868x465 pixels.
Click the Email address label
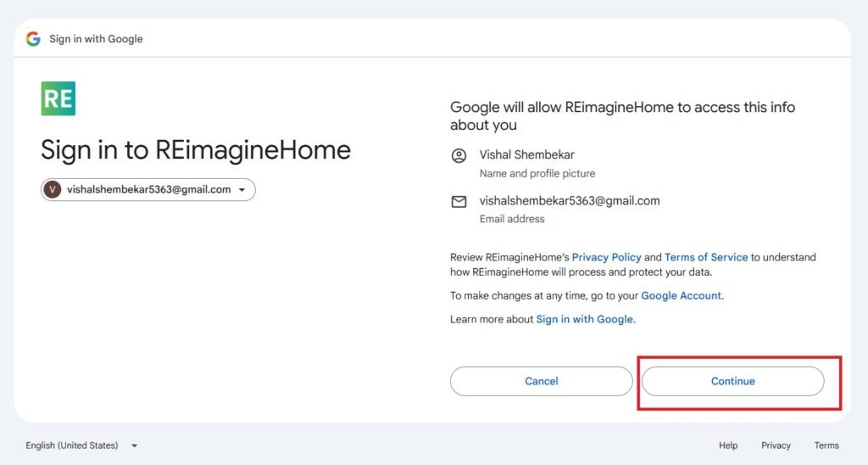[x=512, y=219]
